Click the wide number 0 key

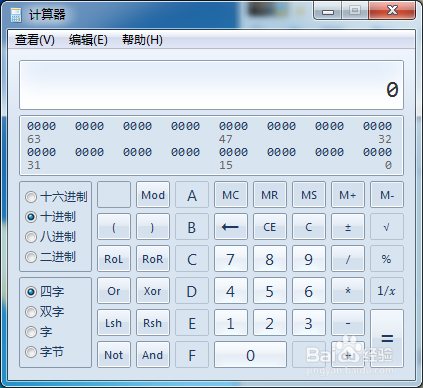[x=250, y=355]
